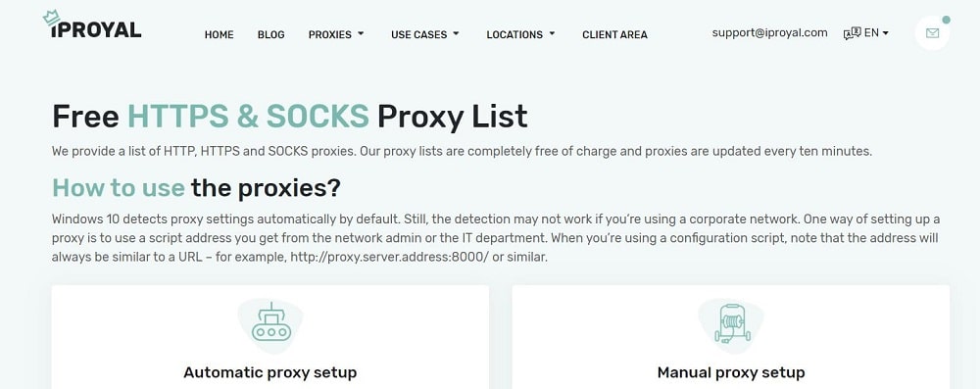Select the Locations menu label
Screen dimensions: 980x389
[x=514, y=35]
